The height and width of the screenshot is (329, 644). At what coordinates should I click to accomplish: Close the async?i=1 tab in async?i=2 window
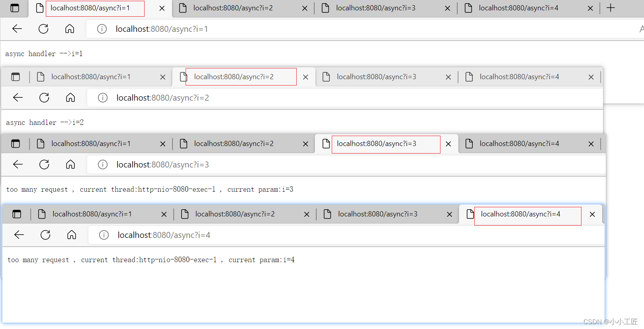click(162, 77)
